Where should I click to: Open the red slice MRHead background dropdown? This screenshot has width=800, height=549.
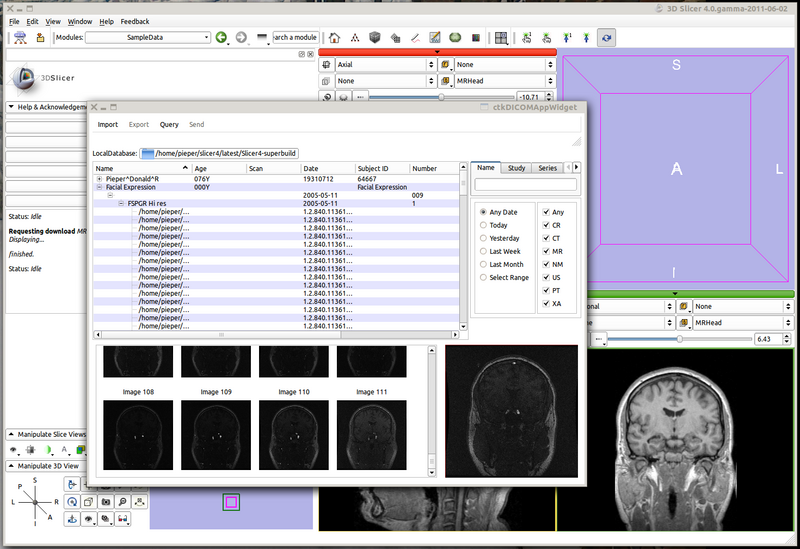click(x=505, y=81)
